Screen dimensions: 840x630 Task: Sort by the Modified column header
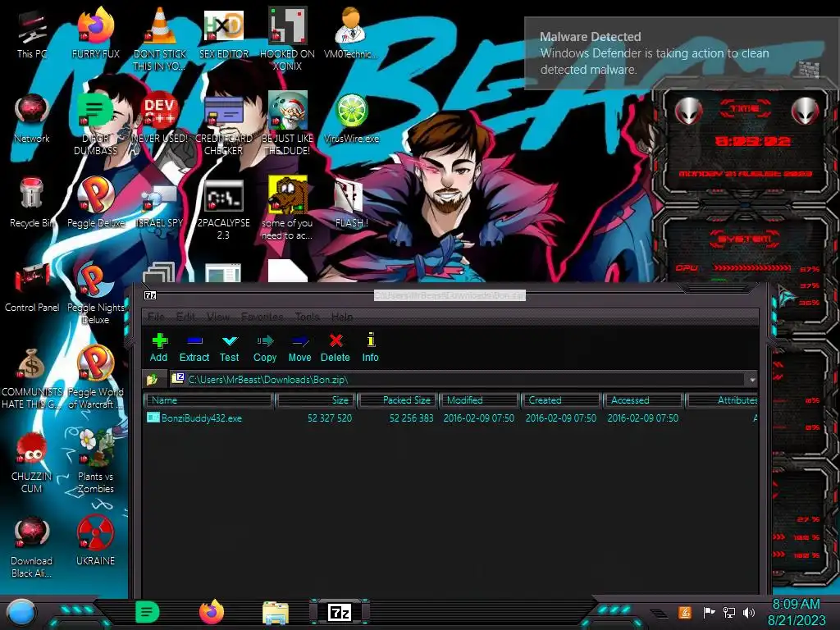click(479, 400)
